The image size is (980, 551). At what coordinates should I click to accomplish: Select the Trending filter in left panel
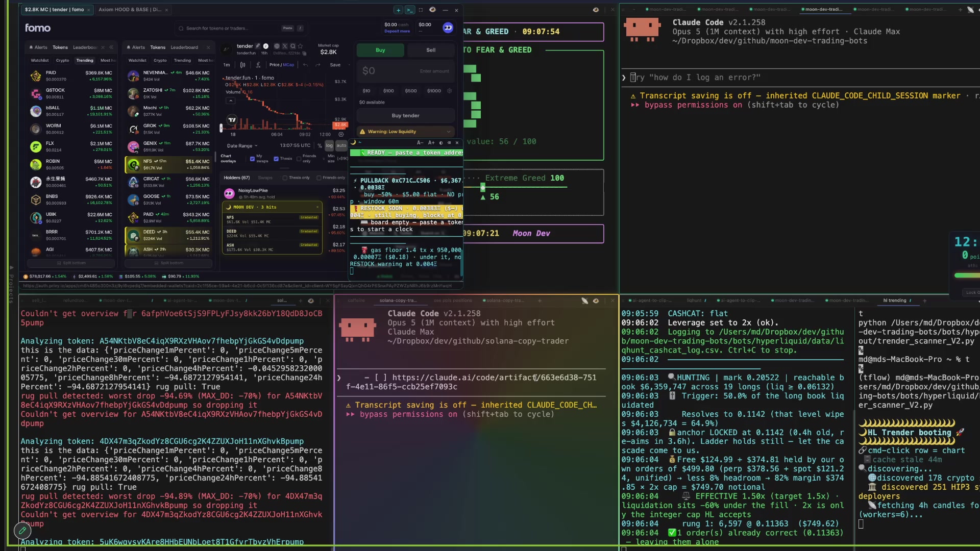coord(85,60)
